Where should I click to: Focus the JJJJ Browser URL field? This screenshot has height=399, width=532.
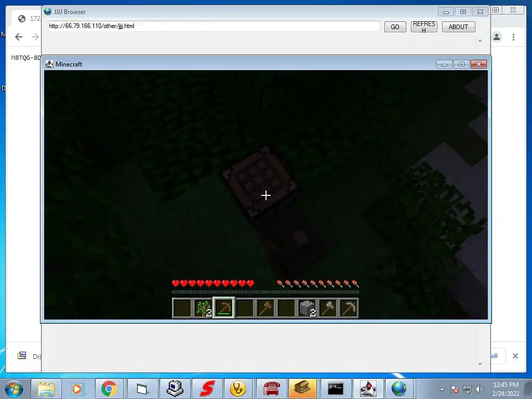pos(214,26)
